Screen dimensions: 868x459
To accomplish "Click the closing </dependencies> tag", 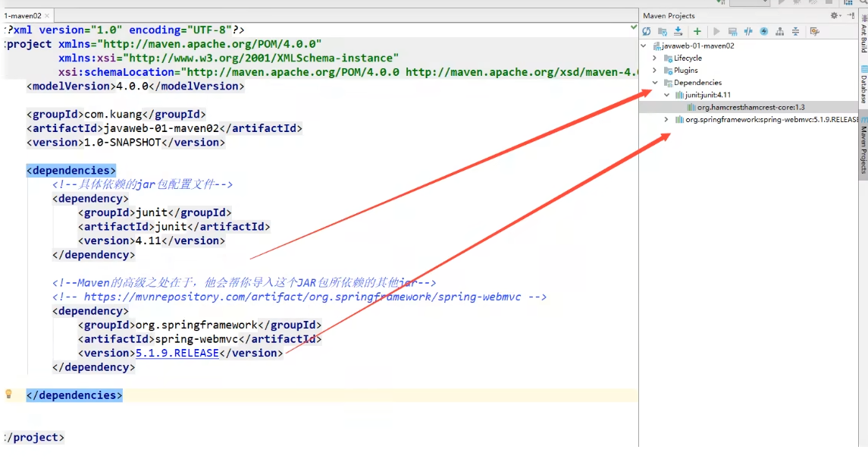I will pos(74,395).
